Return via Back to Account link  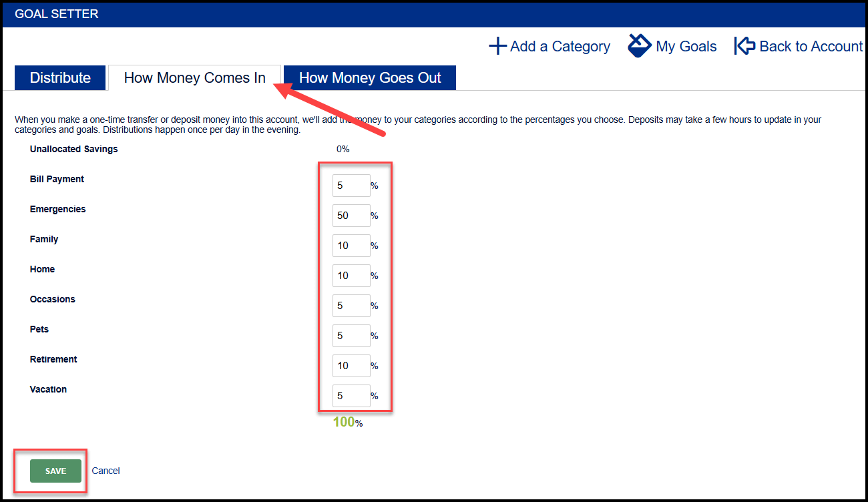coord(811,47)
